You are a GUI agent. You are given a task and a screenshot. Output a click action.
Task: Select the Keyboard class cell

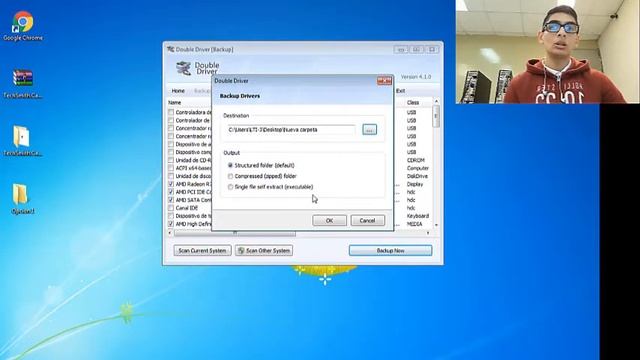pos(418,216)
